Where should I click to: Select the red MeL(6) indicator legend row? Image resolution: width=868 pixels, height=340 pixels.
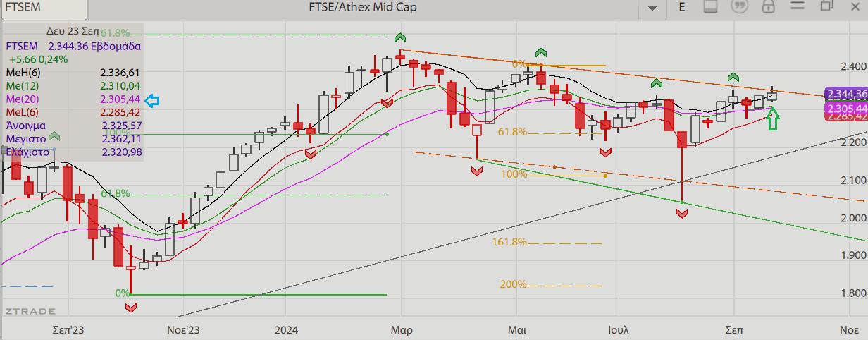[x=73, y=112]
